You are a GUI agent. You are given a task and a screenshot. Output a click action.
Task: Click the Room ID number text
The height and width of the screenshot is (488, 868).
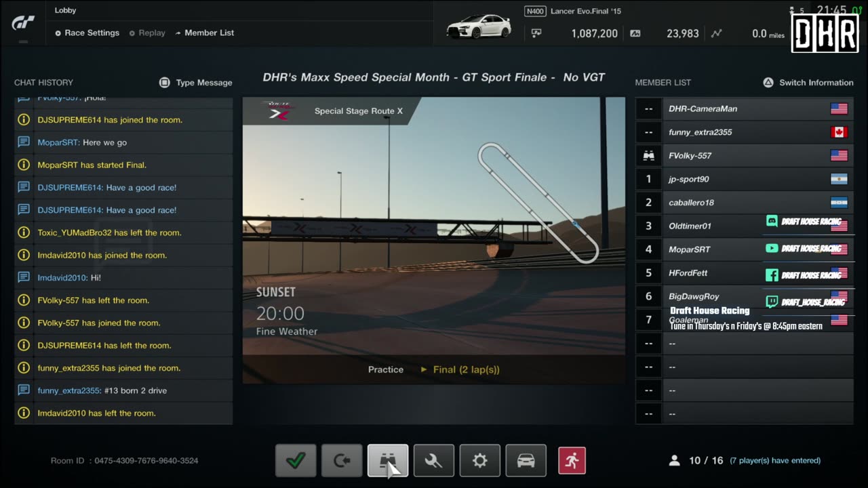(146, 461)
